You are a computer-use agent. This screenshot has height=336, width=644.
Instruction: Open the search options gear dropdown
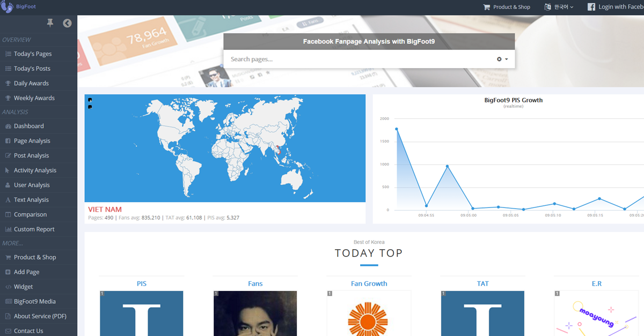[x=502, y=59]
